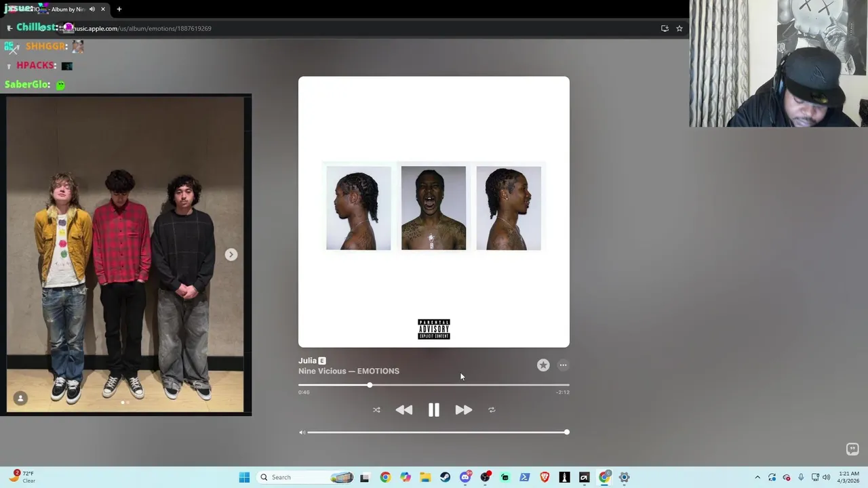Viewport: 868px width, 488px height.
Task: Mute playback with the speaker icon
Action: click(x=302, y=432)
